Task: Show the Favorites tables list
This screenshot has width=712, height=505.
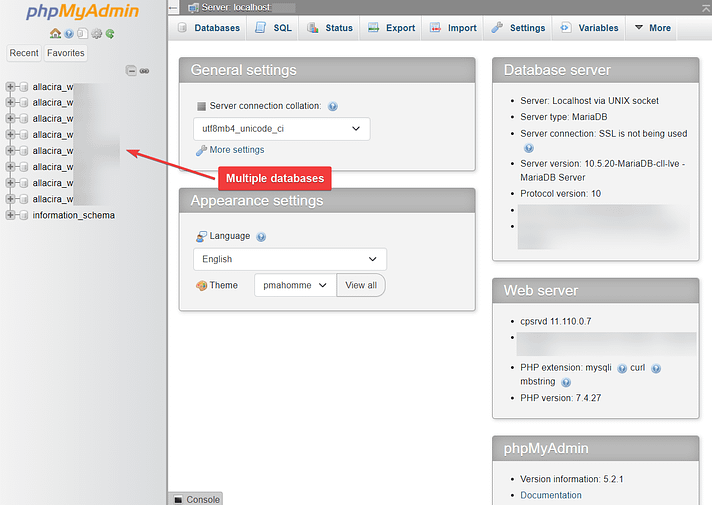Action: [x=66, y=53]
